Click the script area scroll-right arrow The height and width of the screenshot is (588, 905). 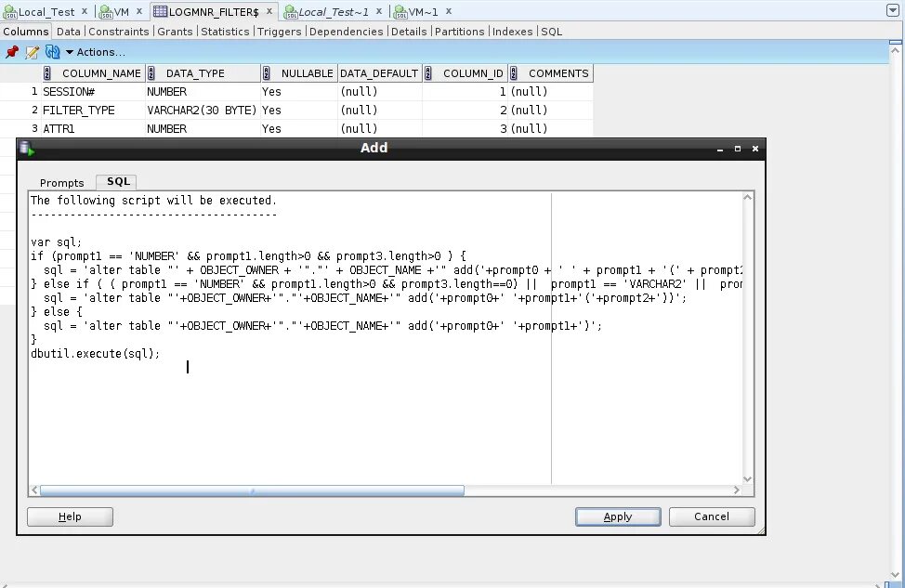(737, 490)
